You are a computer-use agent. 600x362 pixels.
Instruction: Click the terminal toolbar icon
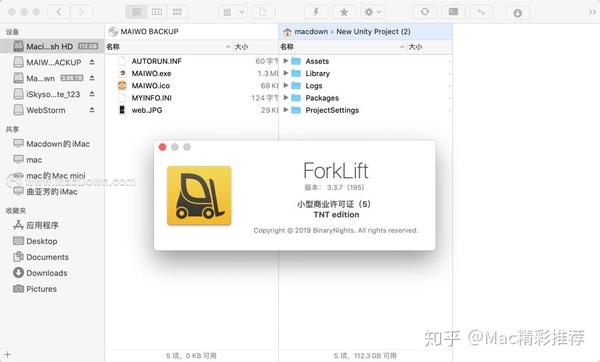pyautogui.click(x=453, y=12)
